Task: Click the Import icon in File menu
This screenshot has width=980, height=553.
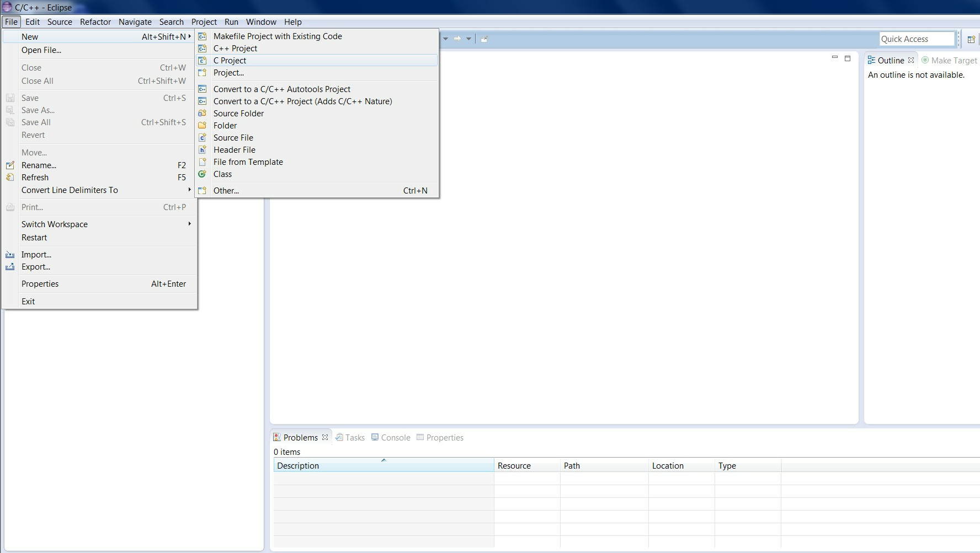Action: click(10, 255)
